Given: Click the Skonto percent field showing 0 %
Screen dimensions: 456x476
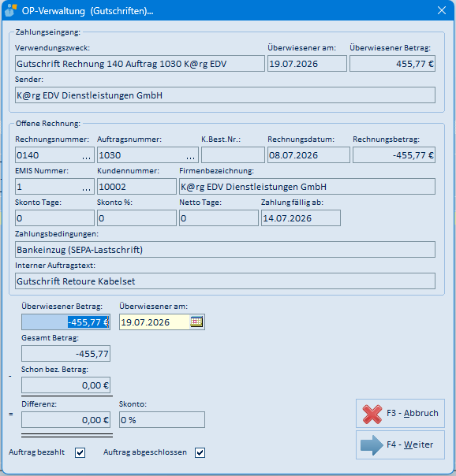Looking at the screenshot, I should pyautogui.click(x=162, y=420).
